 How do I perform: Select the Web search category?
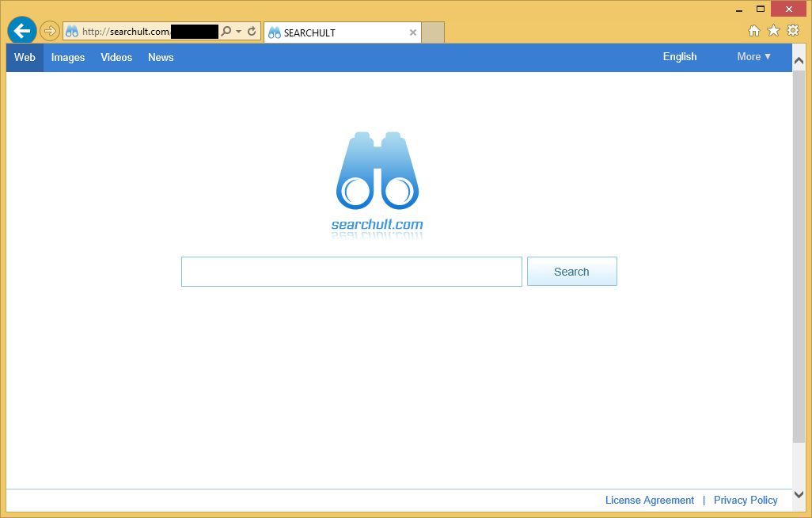point(25,58)
